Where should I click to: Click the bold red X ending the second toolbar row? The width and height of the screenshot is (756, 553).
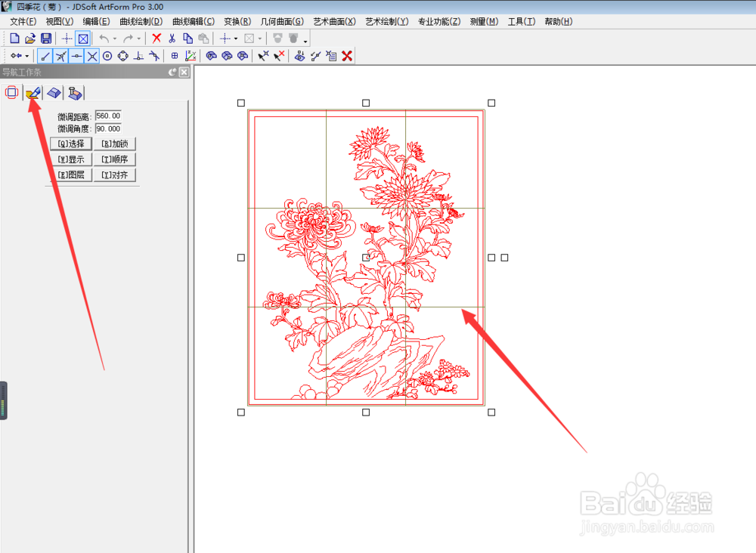(347, 56)
